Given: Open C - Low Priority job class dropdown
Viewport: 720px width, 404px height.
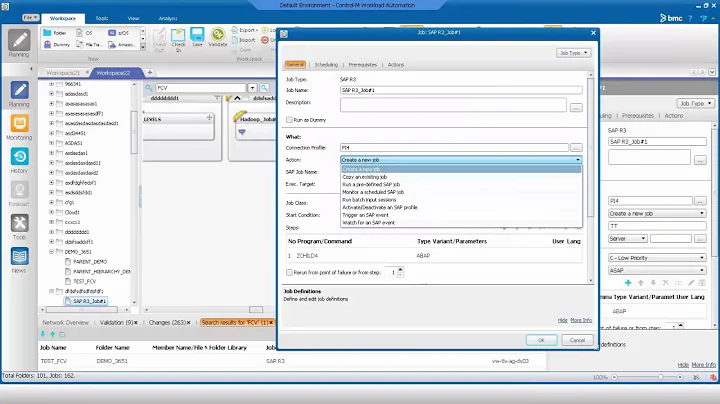Looking at the screenshot, I should coord(657,258).
